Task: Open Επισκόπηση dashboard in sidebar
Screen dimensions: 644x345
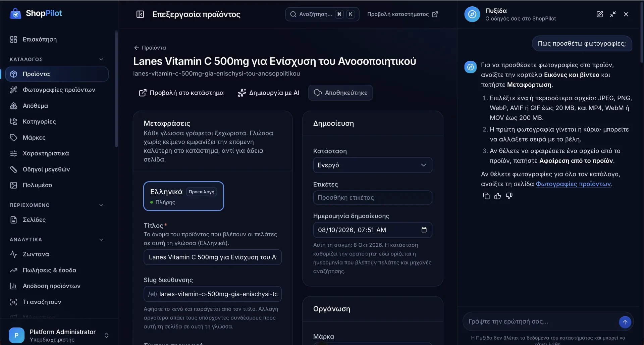Action: [57, 39]
